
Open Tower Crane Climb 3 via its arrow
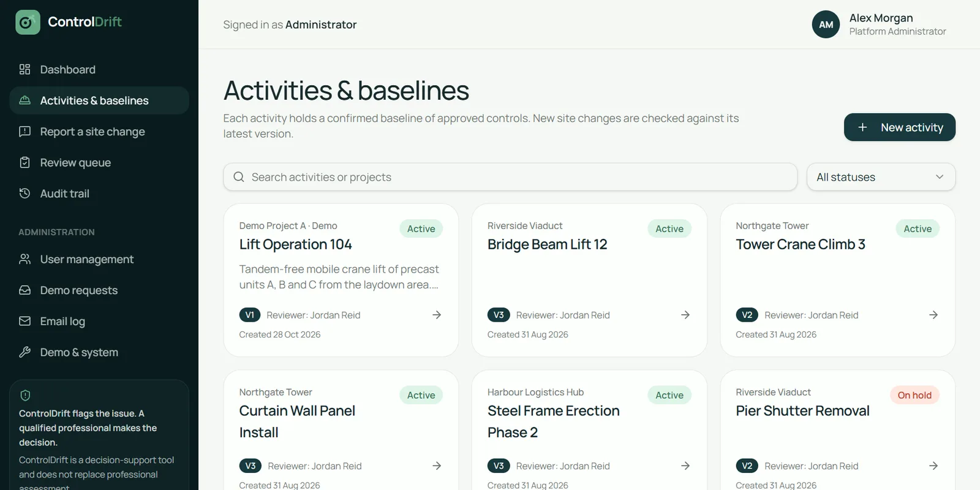[933, 315]
